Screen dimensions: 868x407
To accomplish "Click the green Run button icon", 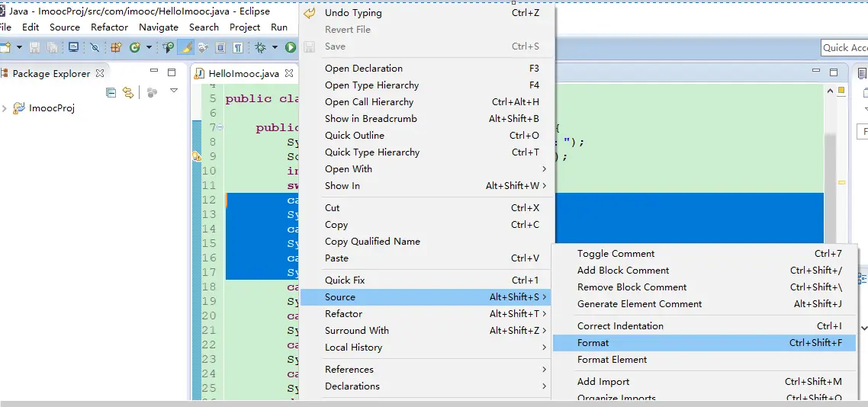I will tap(291, 47).
